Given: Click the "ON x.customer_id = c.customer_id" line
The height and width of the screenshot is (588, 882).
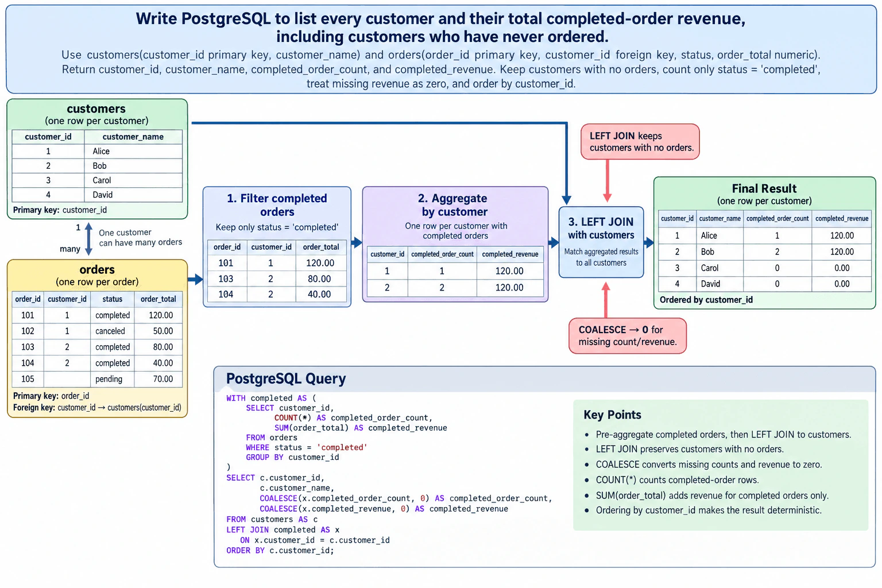Looking at the screenshot, I should pyautogui.click(x=315, y=540).
